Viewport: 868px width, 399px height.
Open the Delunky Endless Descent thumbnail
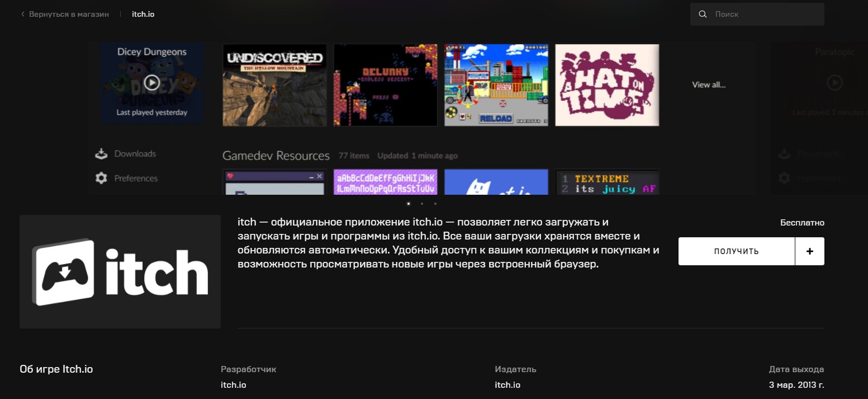[x=386, y=85]
